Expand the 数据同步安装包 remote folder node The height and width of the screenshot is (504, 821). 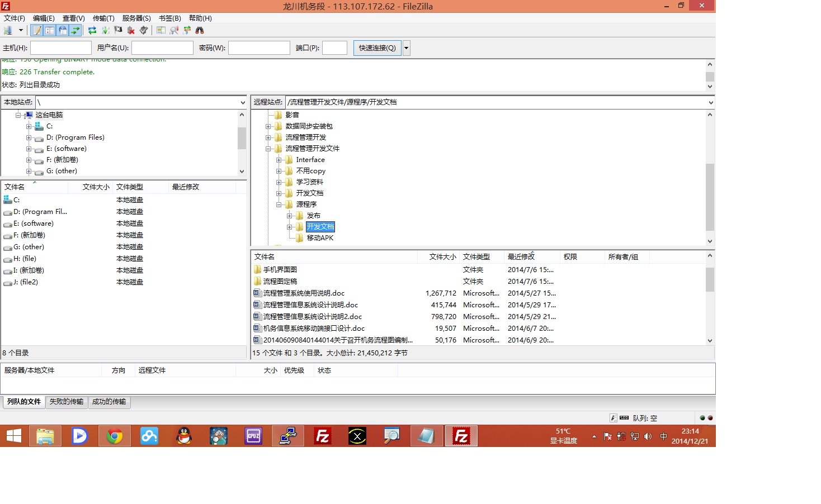pos(268,126)
